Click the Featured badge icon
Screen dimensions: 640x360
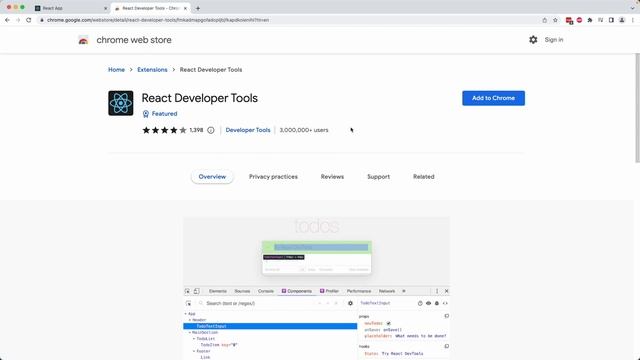[146, 114]
